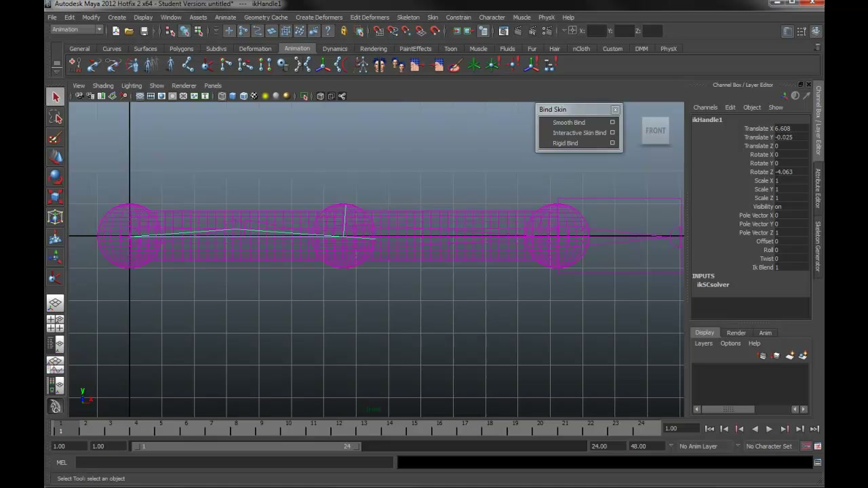868x488 pixels.
Task: Open the Channels menu in Channel Box
Action: (x=705, y=107)
